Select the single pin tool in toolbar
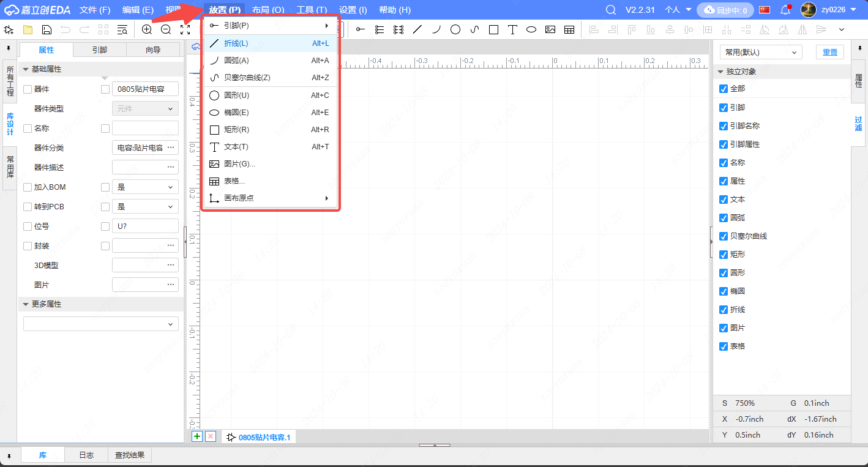Viewport: 868px width, 467px height. click(361, 29)
